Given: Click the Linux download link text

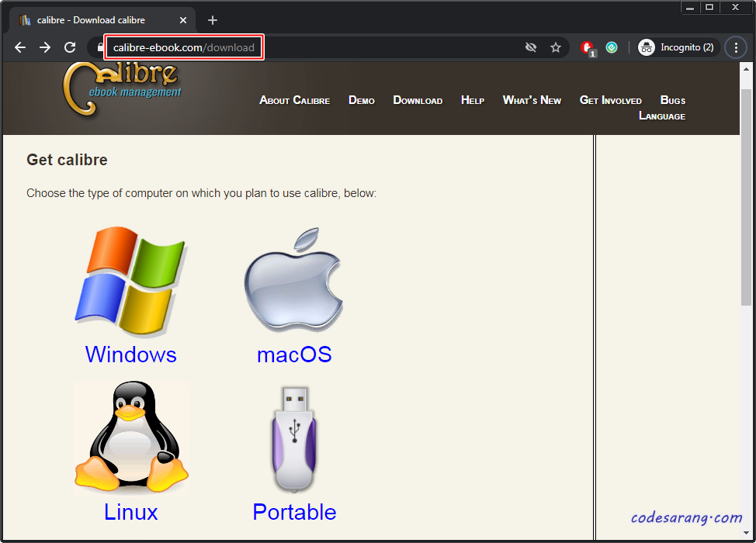Looking at the screenshot, I should 130,512.
